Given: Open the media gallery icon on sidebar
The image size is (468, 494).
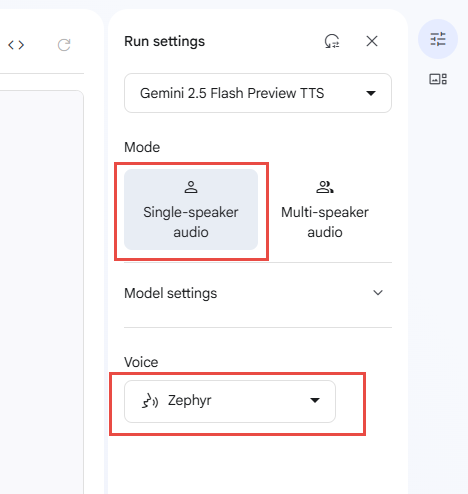Looking at the screenshot, I should coord(438,79).
